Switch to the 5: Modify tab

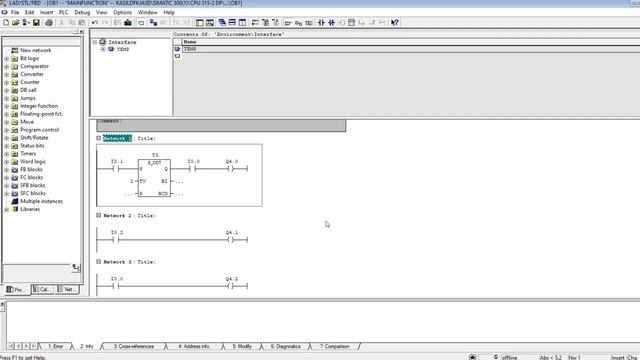click(x=242, y=346)
